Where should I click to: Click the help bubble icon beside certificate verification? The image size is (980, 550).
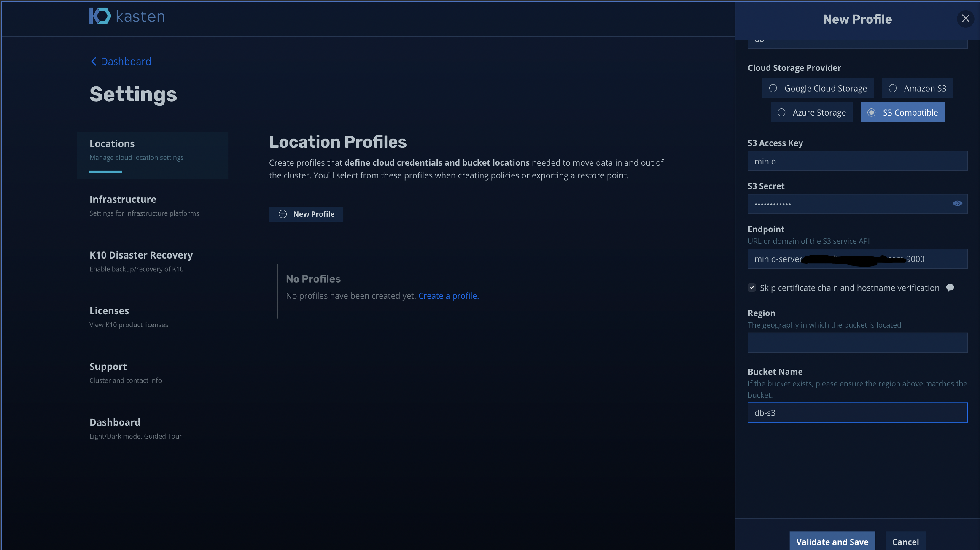(950, 288)
